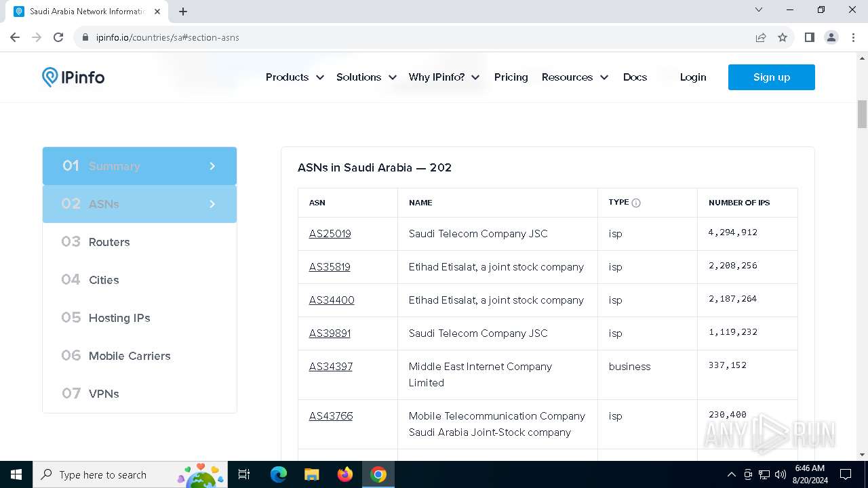Screen dimensions: 868x488
Task: Open the Chrome menu (three dots)
Action: click(x=852, y=37)
